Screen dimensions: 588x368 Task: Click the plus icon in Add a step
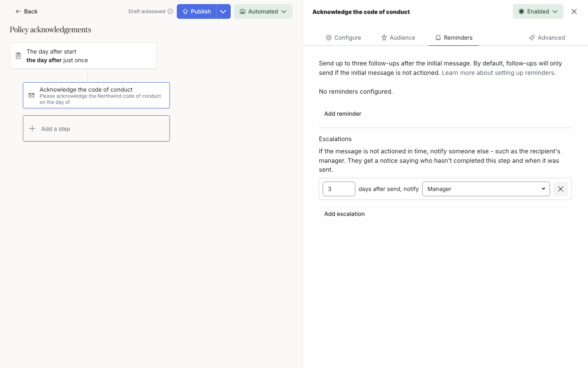point(32,128)
